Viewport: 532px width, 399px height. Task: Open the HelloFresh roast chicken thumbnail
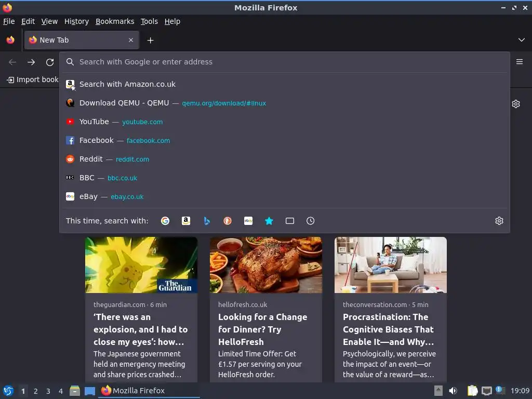pos(266,265)
